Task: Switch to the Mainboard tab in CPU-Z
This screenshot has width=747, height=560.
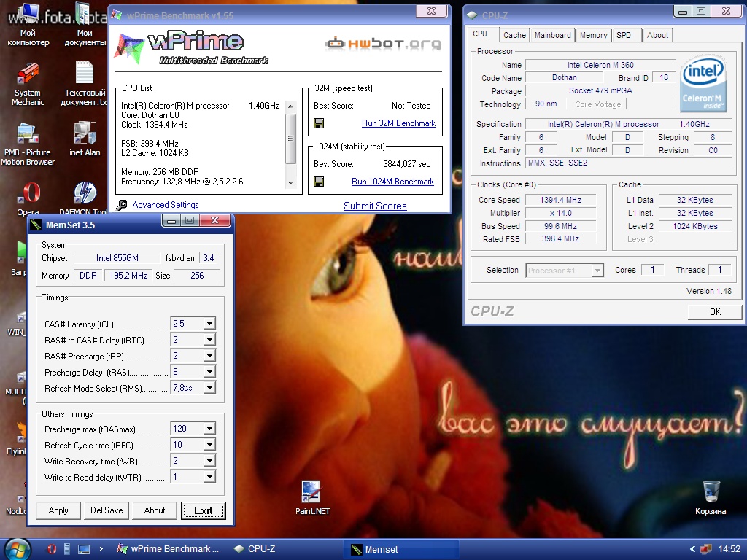Action: tap(553, 35)
